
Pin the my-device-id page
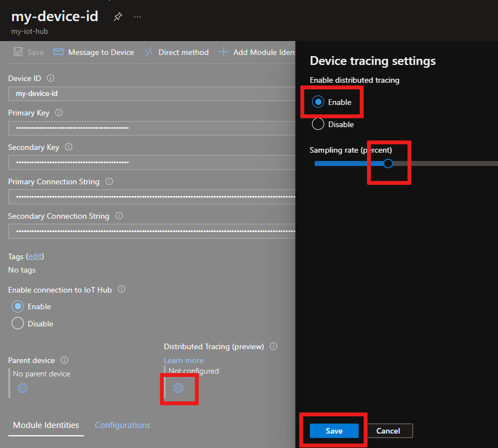(x=118, y=16)
